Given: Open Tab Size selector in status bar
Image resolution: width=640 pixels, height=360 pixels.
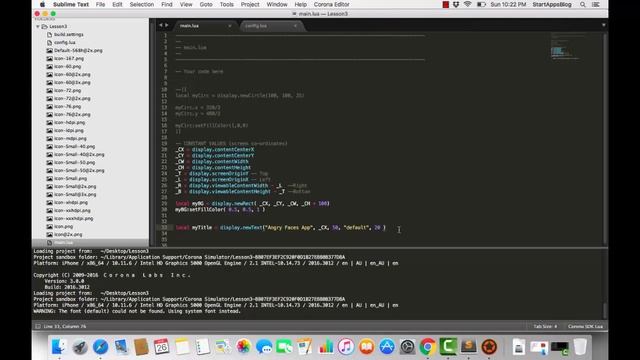Looking at the screenshot, I should 545,327.
